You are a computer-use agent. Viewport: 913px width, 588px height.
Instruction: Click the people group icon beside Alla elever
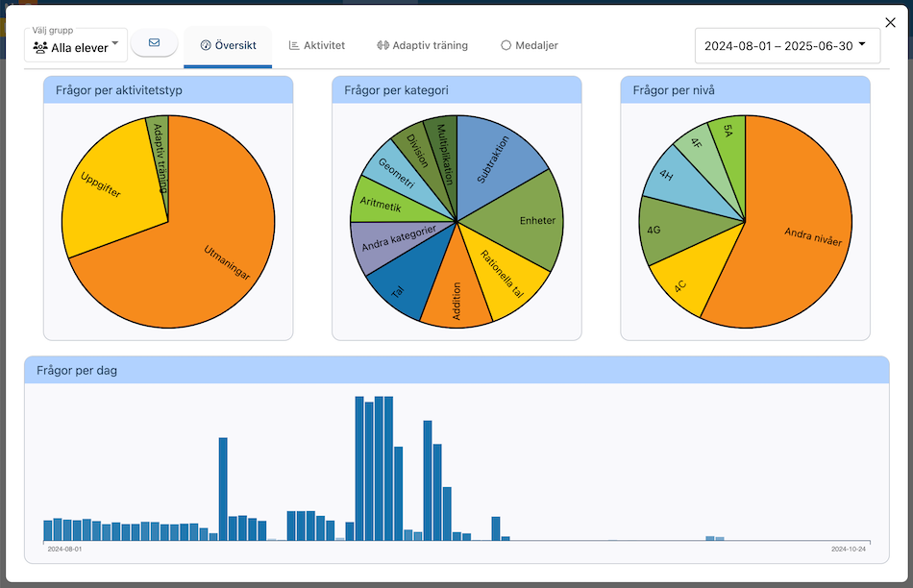[40, 48]
